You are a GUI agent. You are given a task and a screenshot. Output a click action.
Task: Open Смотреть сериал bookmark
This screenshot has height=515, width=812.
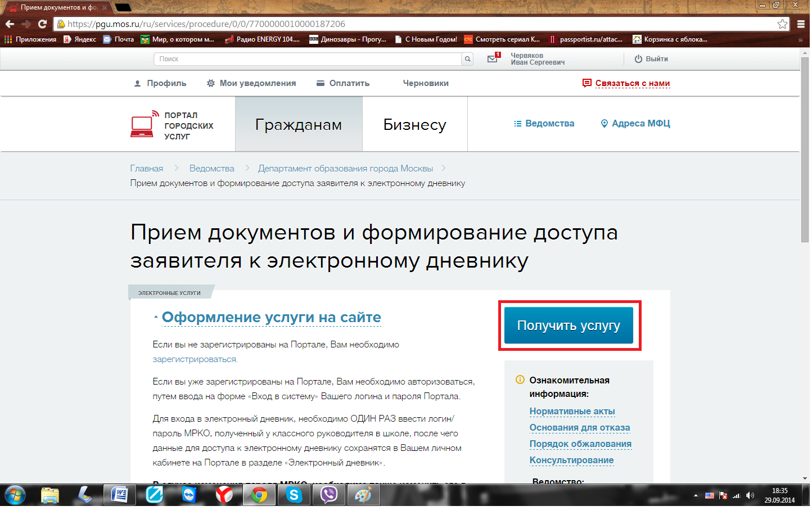(503, 39)
